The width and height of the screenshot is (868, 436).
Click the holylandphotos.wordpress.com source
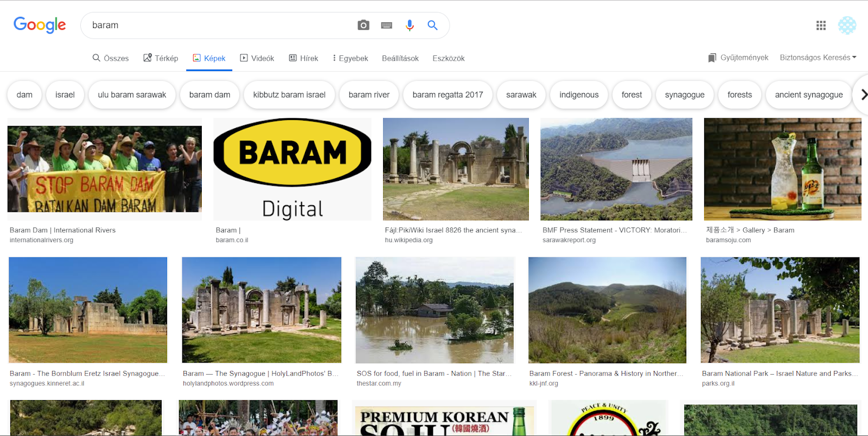[228, 383]
